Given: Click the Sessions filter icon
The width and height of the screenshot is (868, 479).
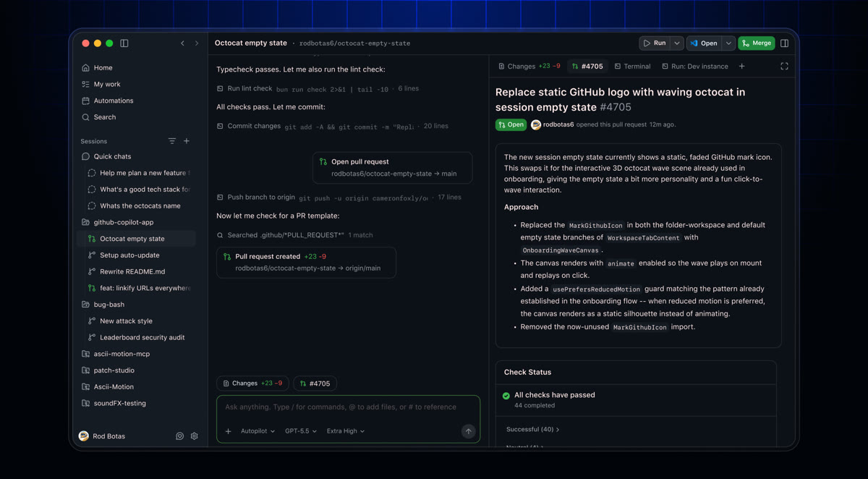Looking at the screenshot, I should pyautogui.click(x=172, y=141).
